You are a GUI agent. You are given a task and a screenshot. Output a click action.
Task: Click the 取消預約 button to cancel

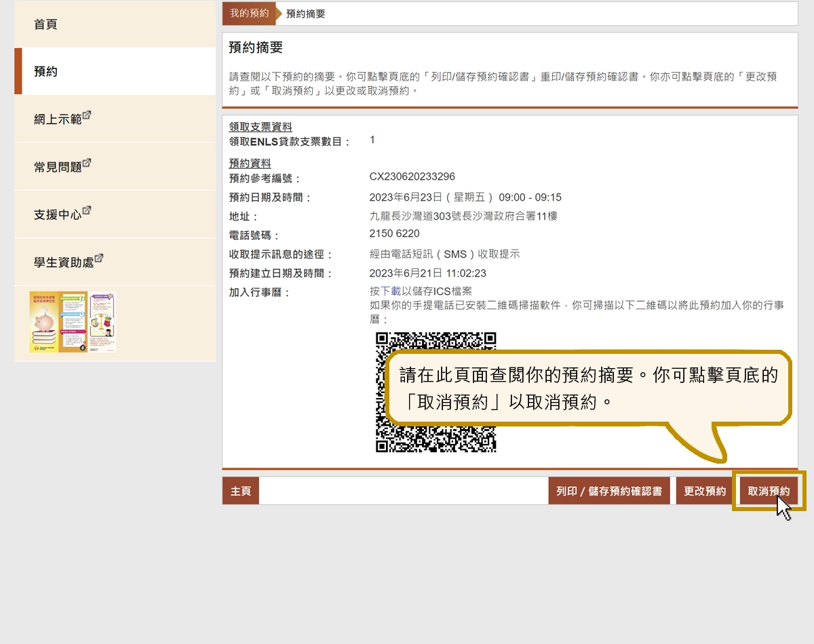(x=769, y=490)
